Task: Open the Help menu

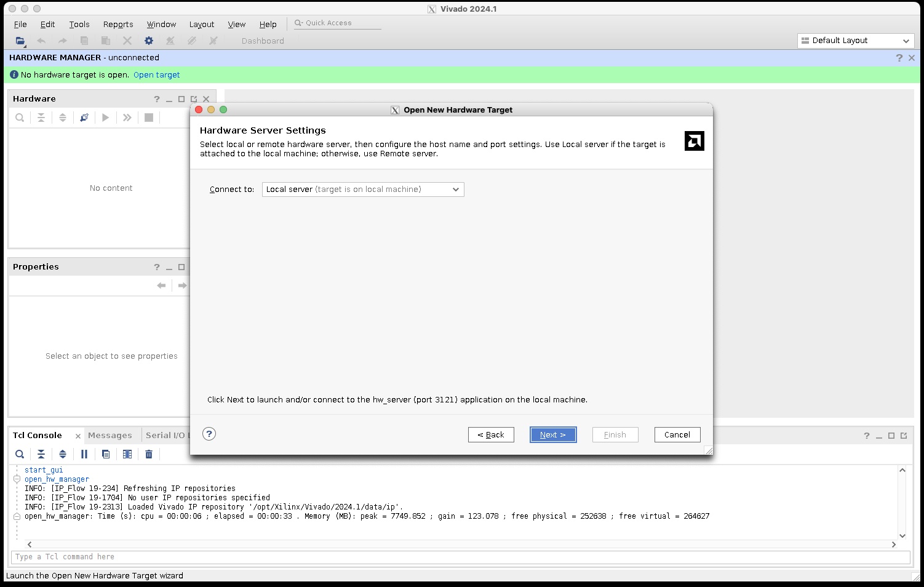Action: 268,25
